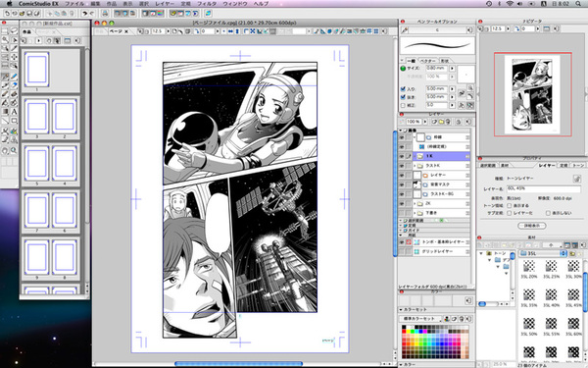The height and width of the screenshot is (368, 588).
Task: Click the レイヤー名 input field
Action: click(543, 188)
